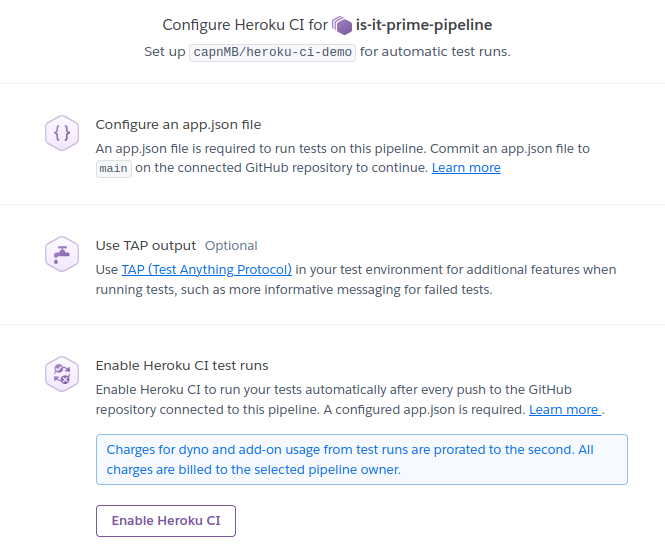Click the capnMB/heroku-ci-demo repository label
This screenshot has width=665, height=558.
[x=272, y=52]
